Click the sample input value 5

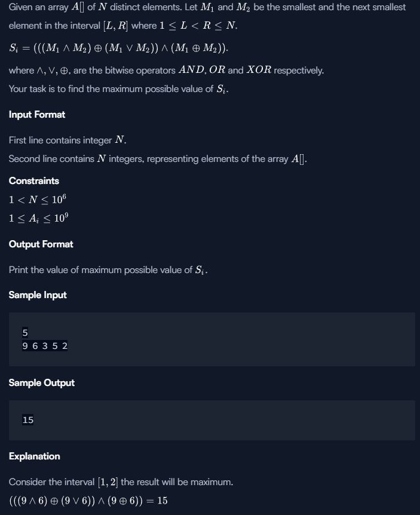[25, 333]
